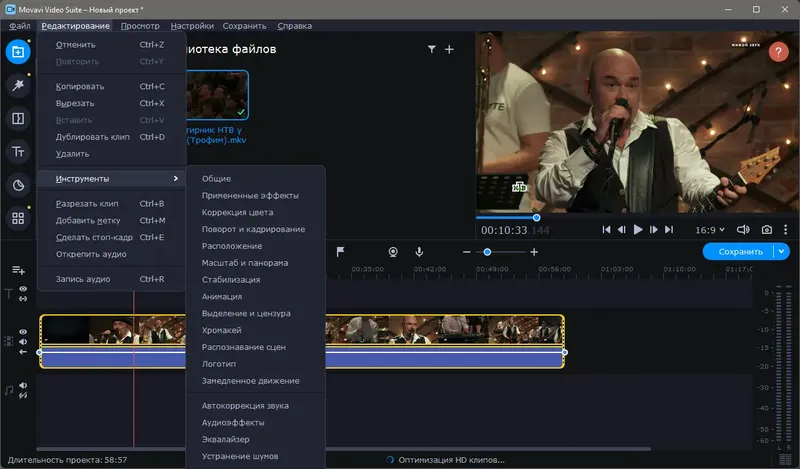Select Устранение шумов tool
800x469 pixels.
256,456
